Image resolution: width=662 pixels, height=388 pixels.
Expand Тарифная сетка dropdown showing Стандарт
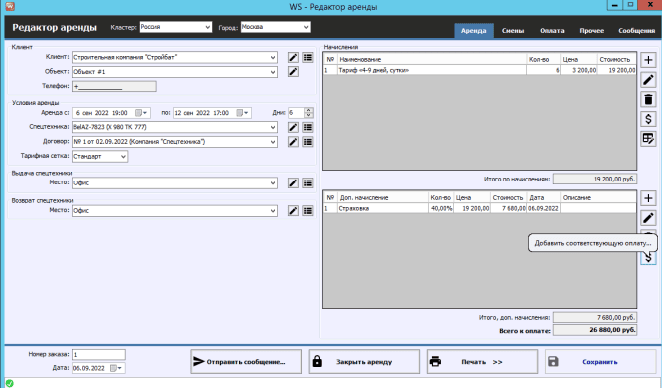(x=123, y=156)
